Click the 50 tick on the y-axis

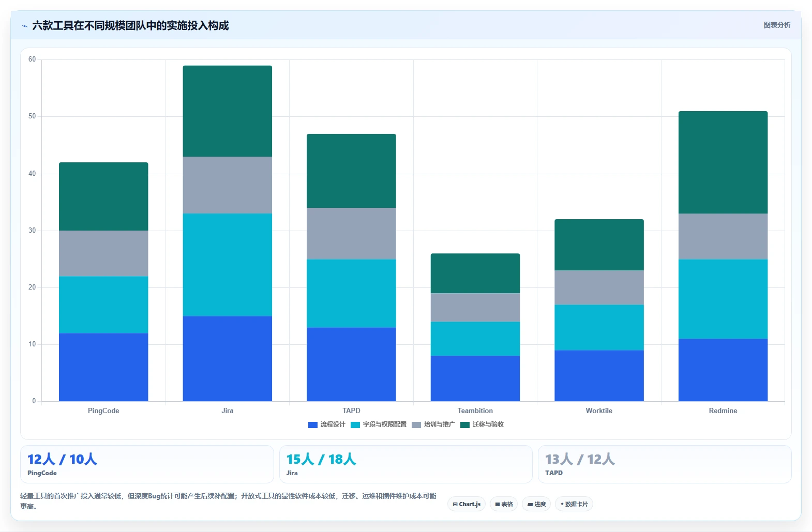[32, 116]
